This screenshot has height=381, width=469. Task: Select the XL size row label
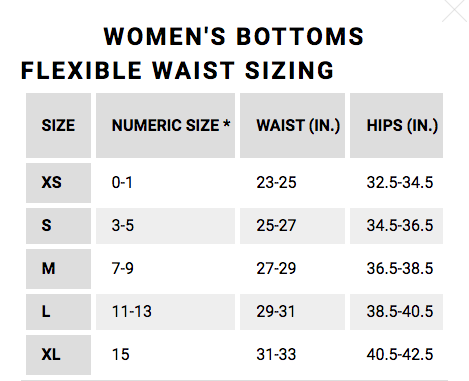(58, 355)
